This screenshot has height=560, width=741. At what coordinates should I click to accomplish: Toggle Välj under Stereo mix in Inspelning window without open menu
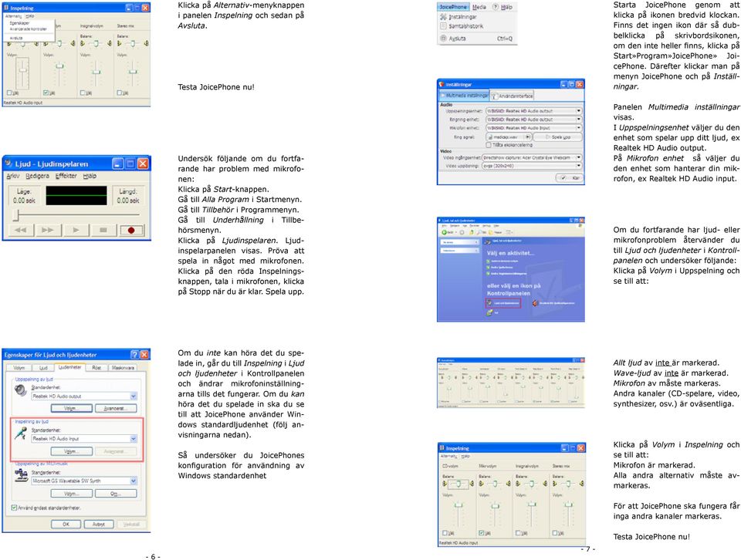[555, 532]
